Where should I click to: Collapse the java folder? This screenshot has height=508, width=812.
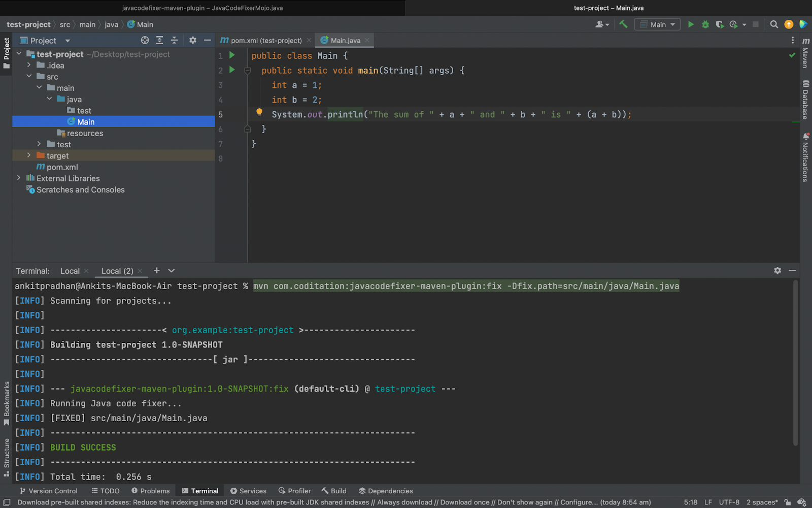pos(49,99)
